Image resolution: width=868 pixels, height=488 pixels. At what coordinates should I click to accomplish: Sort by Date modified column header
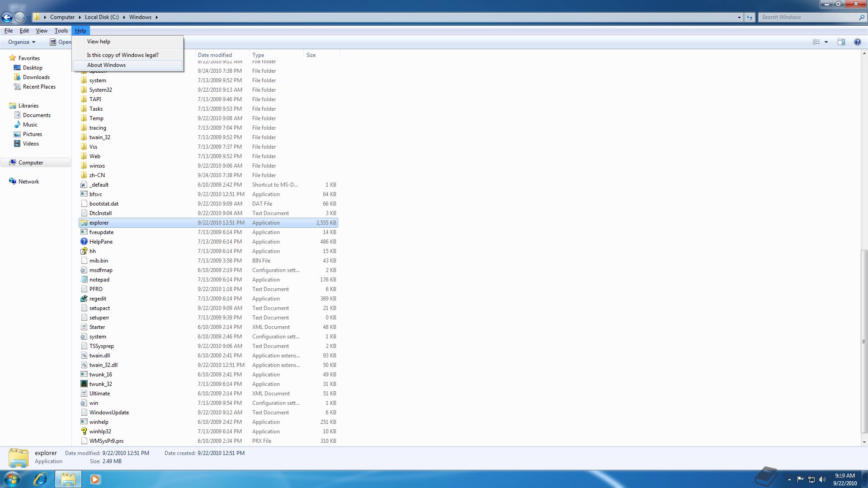[222, 55]
